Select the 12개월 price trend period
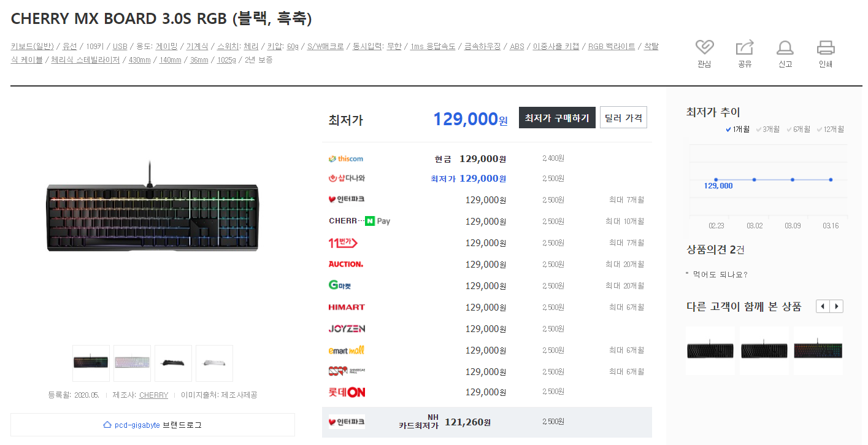Image resolution: width=868 pixels, height=445 pixels. coord(831,130)
